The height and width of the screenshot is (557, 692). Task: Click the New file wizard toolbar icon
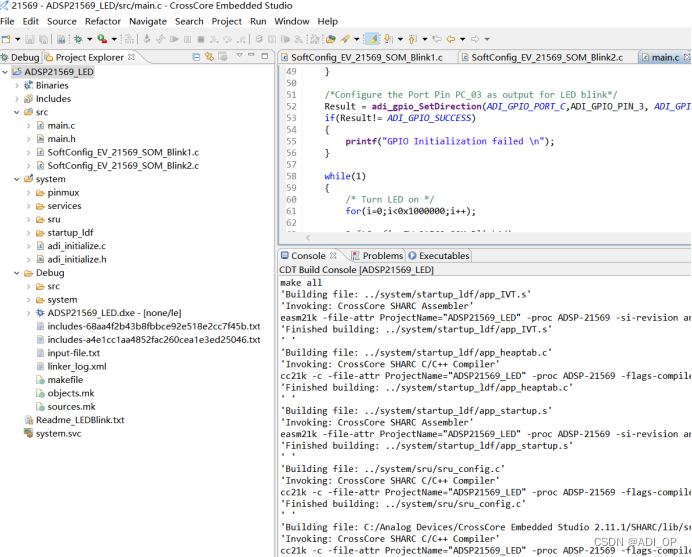pos(6,39)
